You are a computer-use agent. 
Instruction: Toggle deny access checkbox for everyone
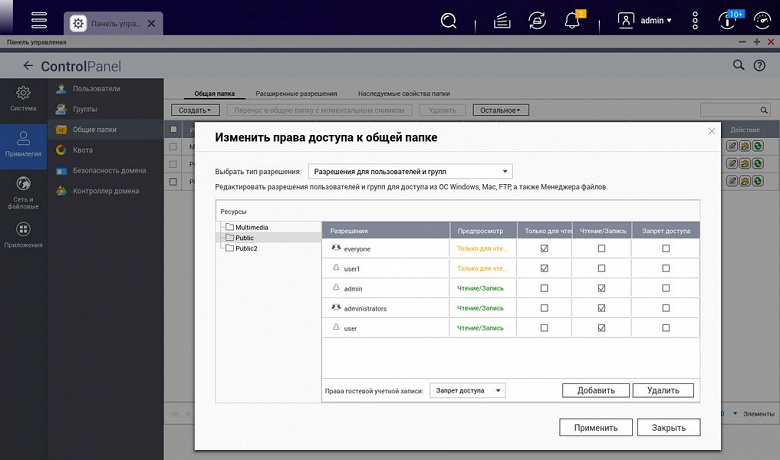pos(666,248)
